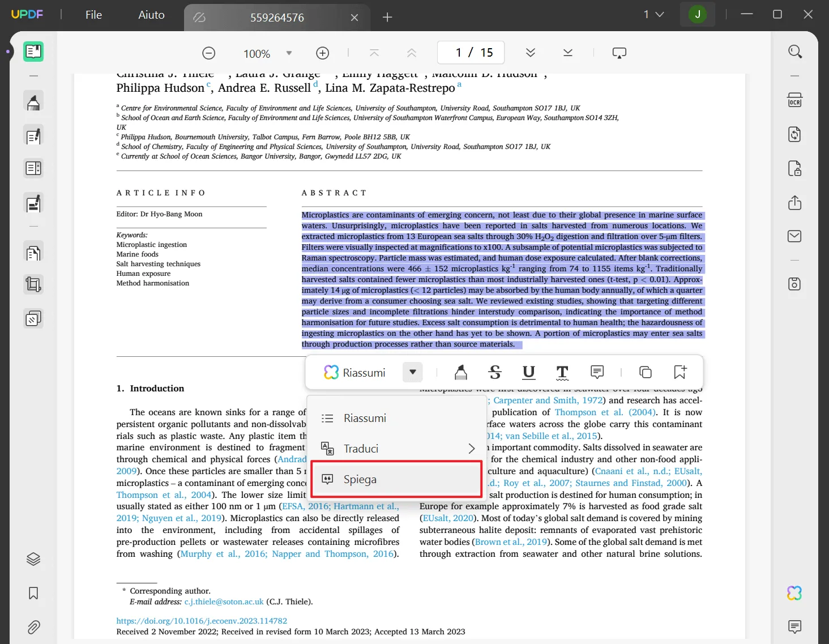829x644 pixels.
Task: Start presentation slideshow mode
Action: click(619, 53)
